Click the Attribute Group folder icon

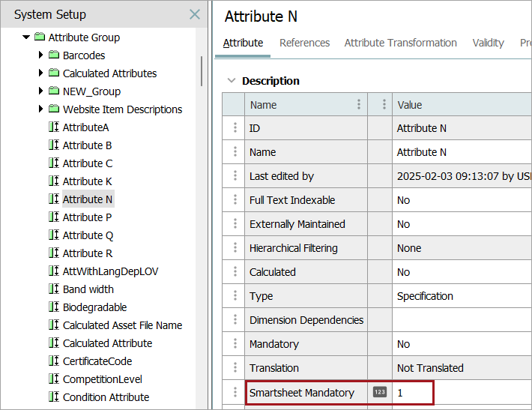[40, 36]
